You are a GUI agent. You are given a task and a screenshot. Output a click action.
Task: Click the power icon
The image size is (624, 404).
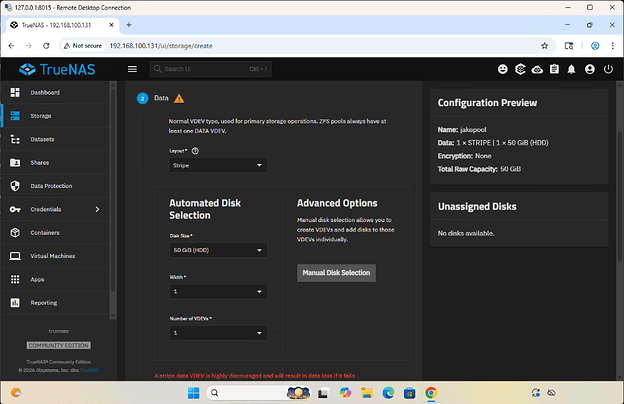click(608, 69)
